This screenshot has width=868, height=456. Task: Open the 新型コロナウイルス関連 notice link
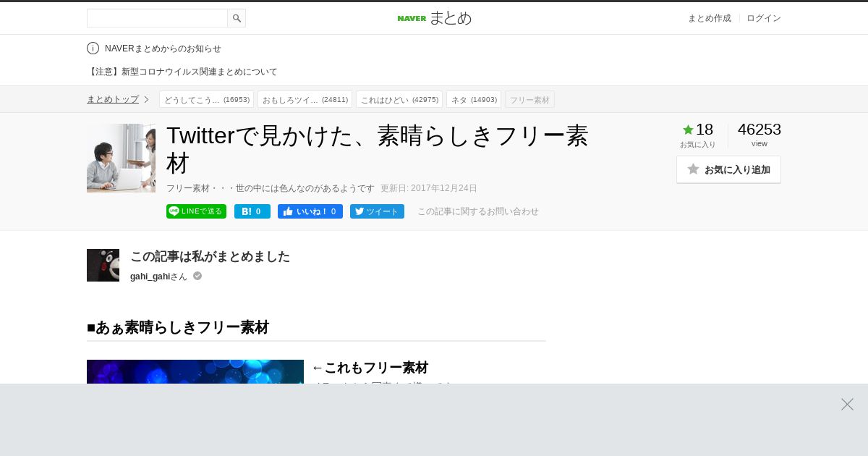[182, 72]
